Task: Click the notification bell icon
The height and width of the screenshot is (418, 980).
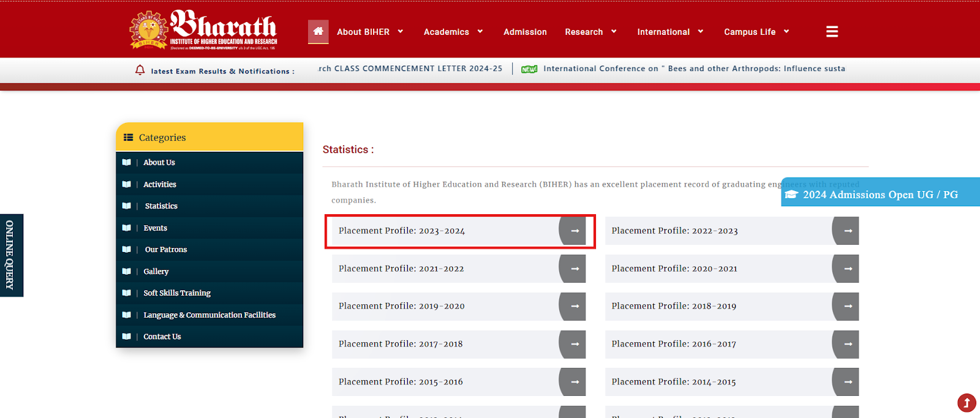Action: [x=140, y=70]
